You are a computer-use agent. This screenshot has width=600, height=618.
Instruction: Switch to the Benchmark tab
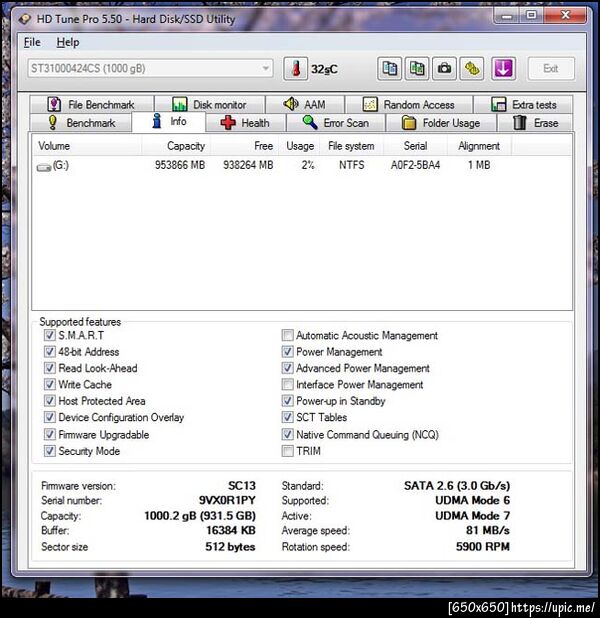[80, 123]
